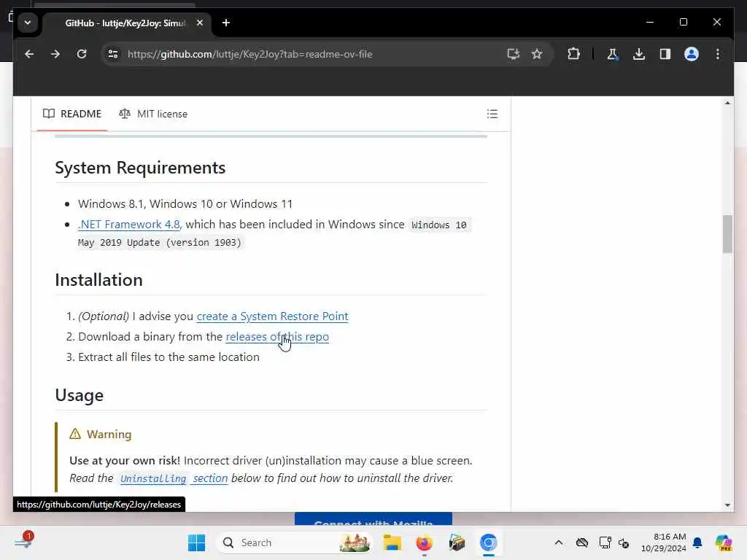Switch to the MIT license tab

[153, 114]
